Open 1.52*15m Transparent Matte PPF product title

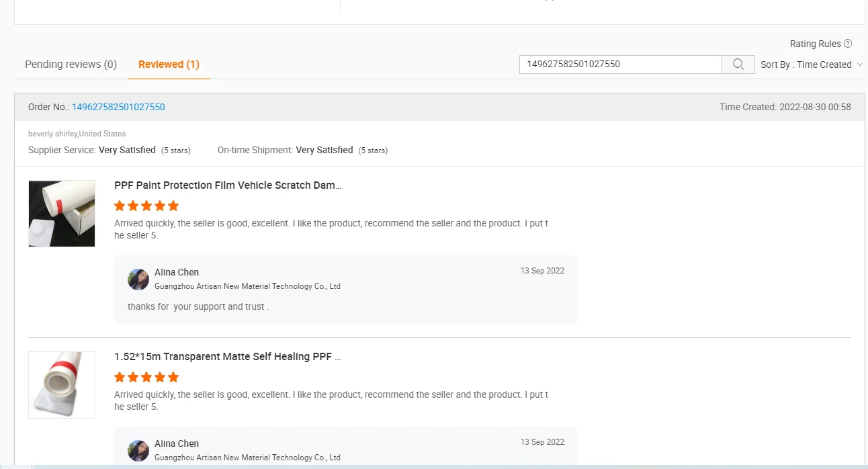click(227, 357)
